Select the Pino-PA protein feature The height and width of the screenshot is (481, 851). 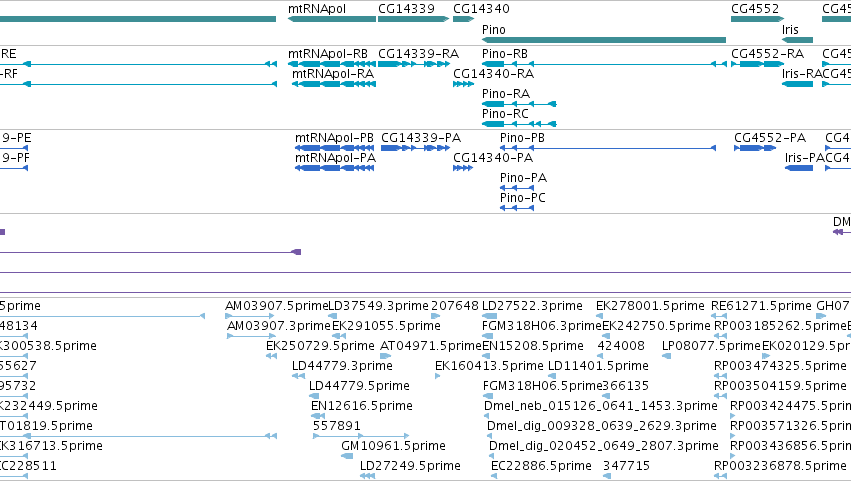point(517,188)
